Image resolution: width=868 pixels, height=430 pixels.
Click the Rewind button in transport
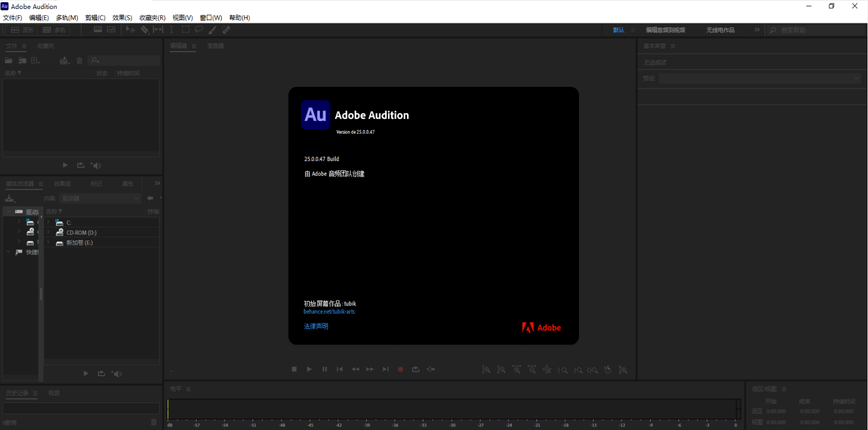click(x=355, y=369)
